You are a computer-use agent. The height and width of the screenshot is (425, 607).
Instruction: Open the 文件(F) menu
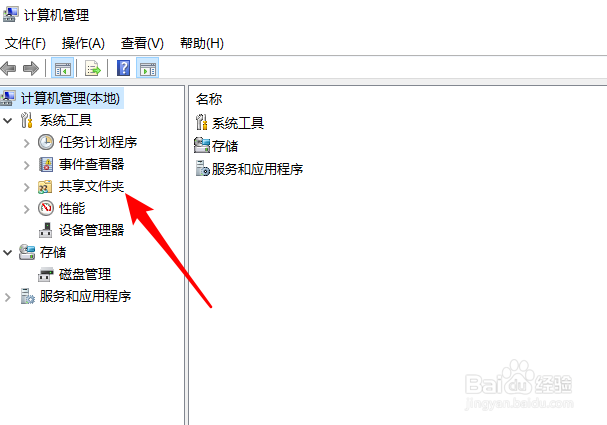click(25, 43)
